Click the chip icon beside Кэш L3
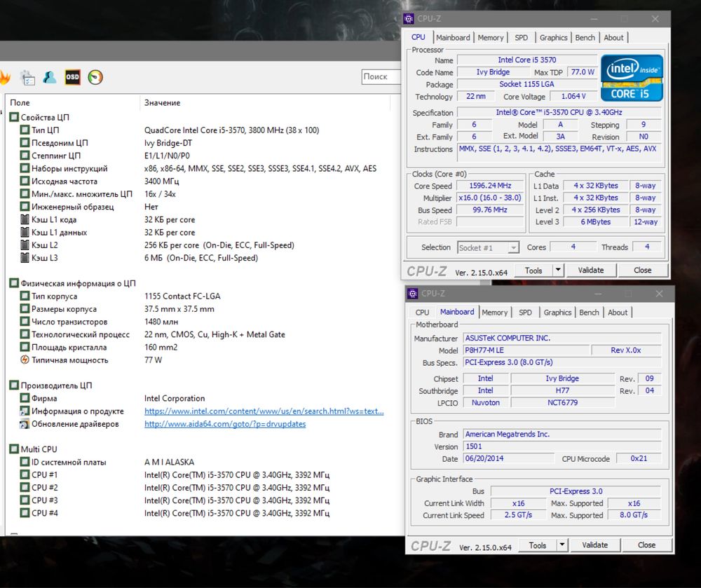 pyautogui.click(x=25, y=258)
